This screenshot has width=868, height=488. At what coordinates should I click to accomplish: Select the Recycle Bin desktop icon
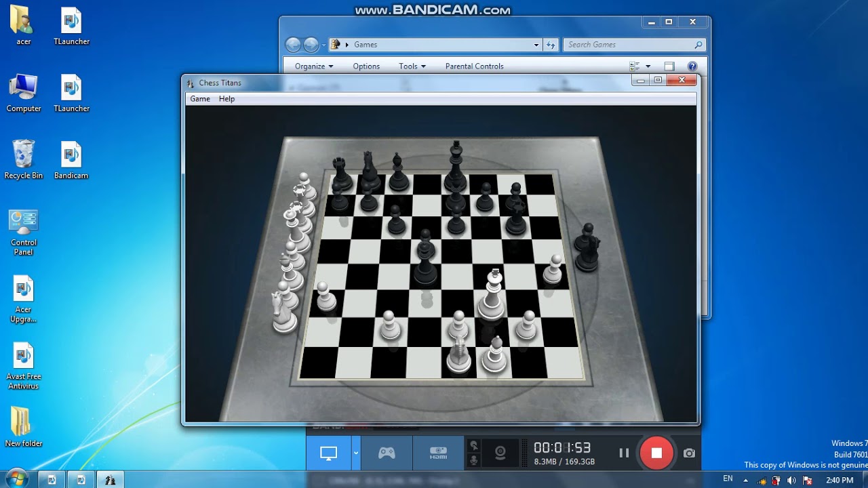click(23, 160)
